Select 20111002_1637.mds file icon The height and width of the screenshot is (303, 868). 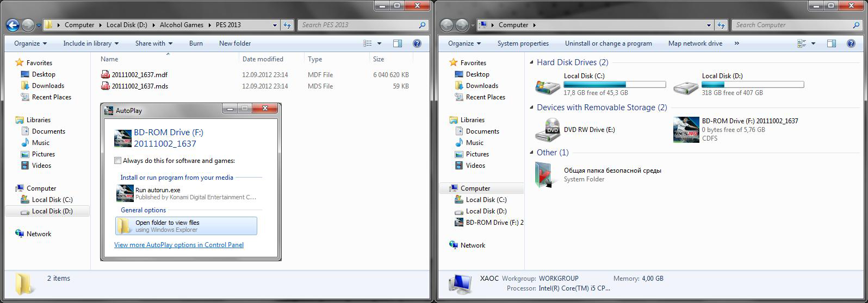pyautogui.click(x=106, y=86)
